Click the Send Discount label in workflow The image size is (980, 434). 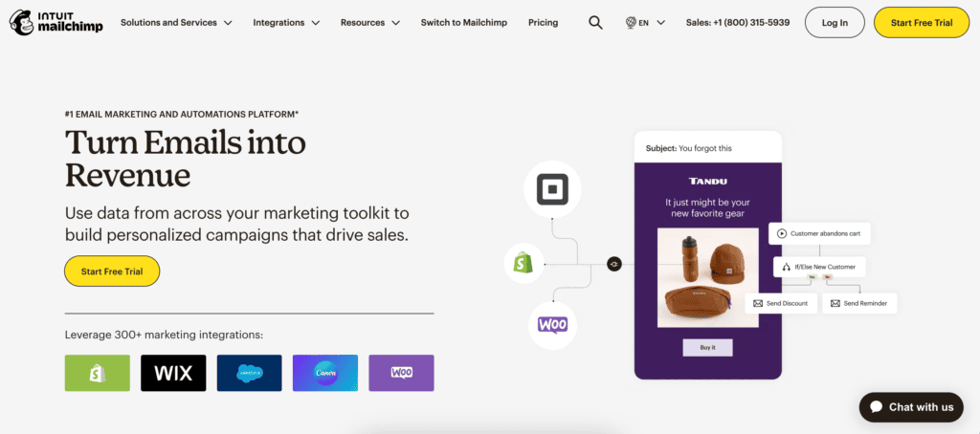pos(788,303)
